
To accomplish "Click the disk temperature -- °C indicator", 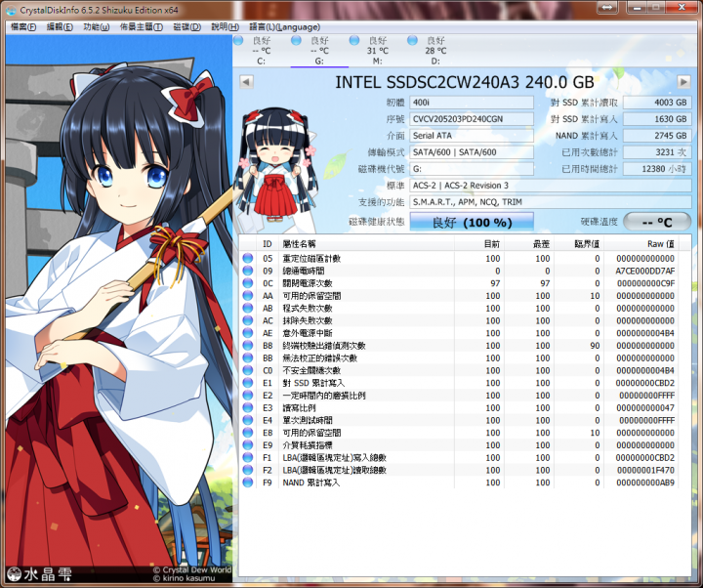I will [x=657, y=222].
